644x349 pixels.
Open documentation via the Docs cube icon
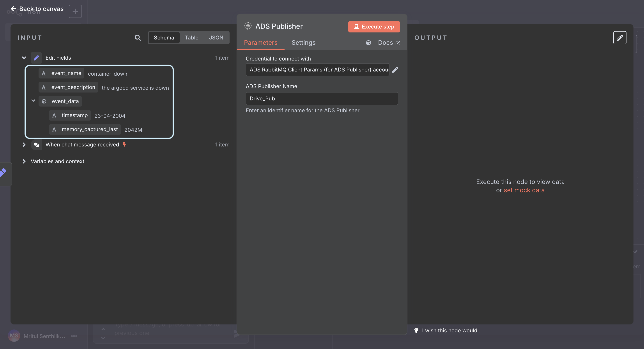[368, 43]
